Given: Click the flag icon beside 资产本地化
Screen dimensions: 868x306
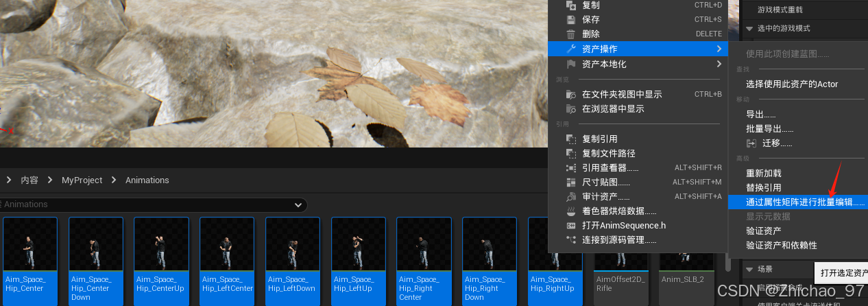Looking at the screenshot, I should click(x=570, y=64).
